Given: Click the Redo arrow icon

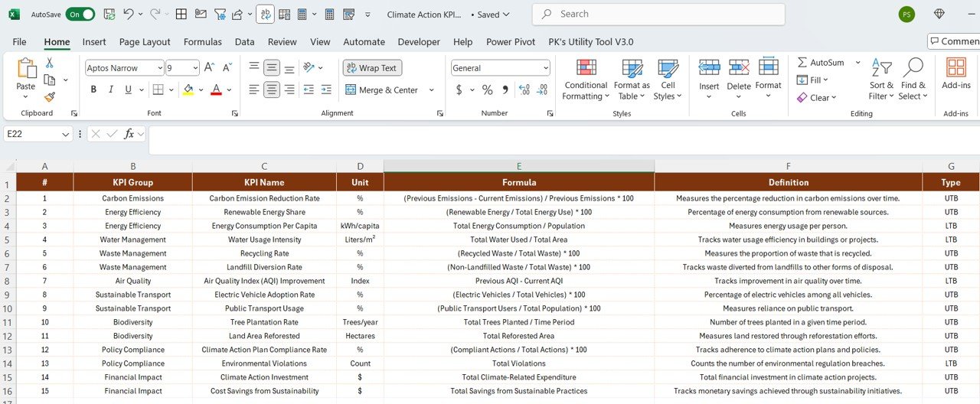Looking at the screenshot, I should (x=155, y=14).
